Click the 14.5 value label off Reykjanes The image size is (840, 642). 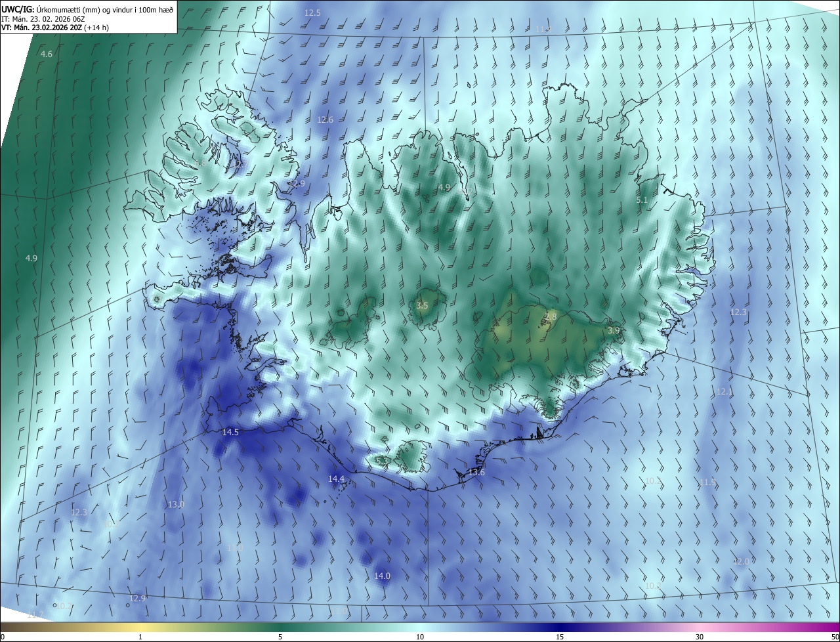230,432
